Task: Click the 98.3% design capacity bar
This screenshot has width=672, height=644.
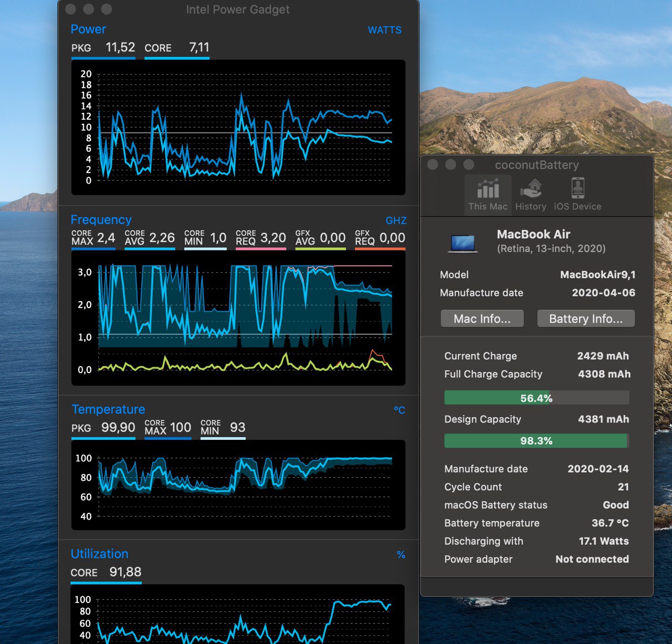Action: 537,441
